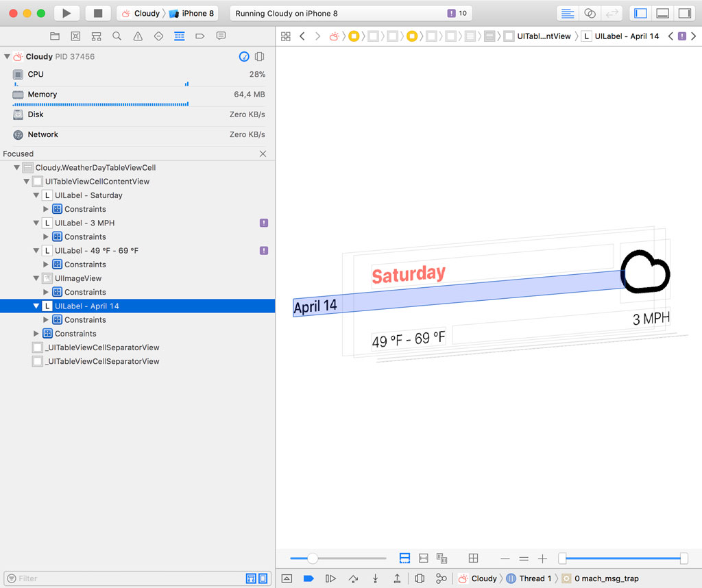Screen dimensions: 702x588
Task: Stop the running Cloudy app
Action: coord(98,13)
